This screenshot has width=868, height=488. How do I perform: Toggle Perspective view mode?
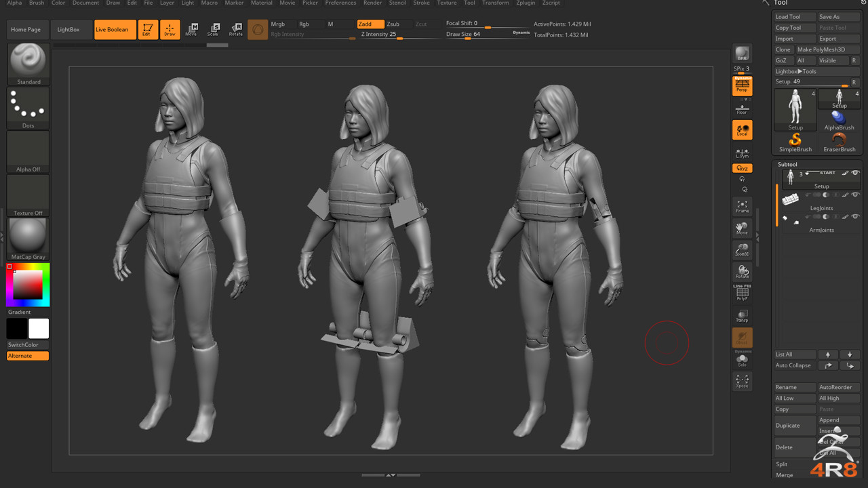pyautogui.click(x=742, y=86)
